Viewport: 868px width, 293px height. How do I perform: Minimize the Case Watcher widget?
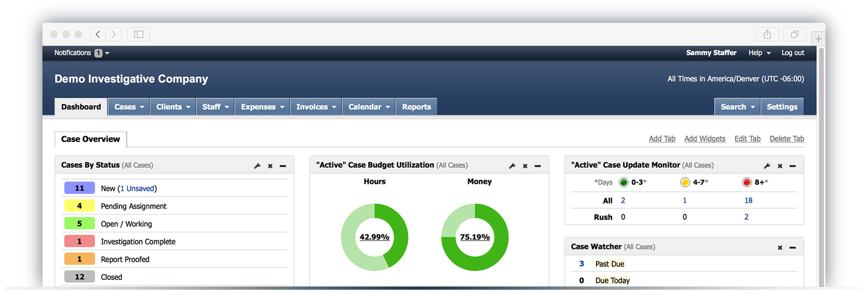pos(792,247)
